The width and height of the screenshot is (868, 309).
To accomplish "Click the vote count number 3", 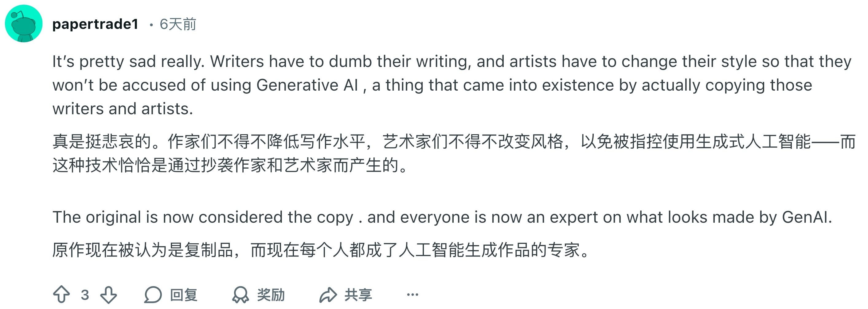I will [85, 295].
